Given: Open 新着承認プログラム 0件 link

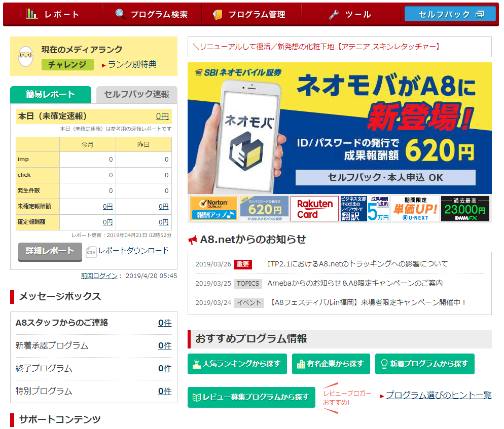Looking at the screenshot, I should [x=165, y=346].
